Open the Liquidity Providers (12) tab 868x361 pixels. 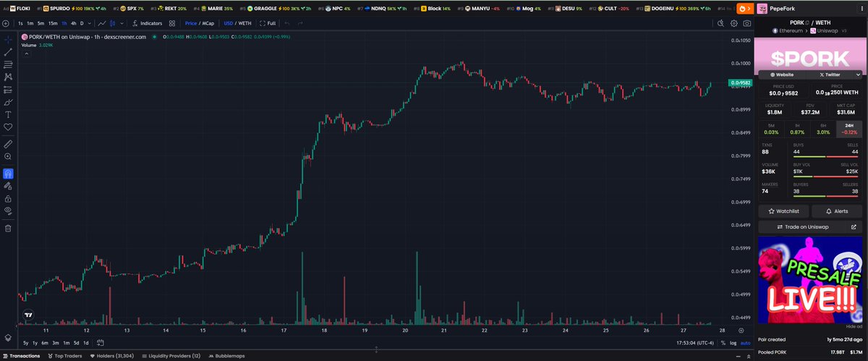pyautogui.click(x=173, y=356)
